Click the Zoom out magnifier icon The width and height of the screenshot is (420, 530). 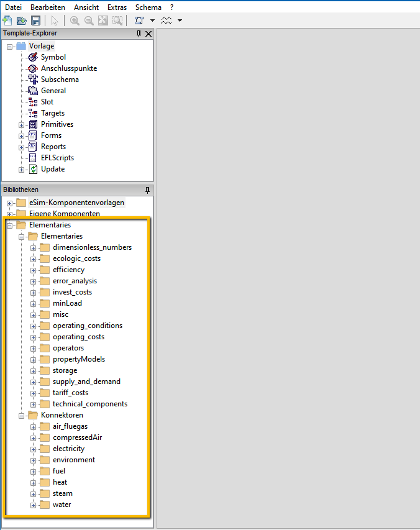pyautogui.click(x=89, y=21)
